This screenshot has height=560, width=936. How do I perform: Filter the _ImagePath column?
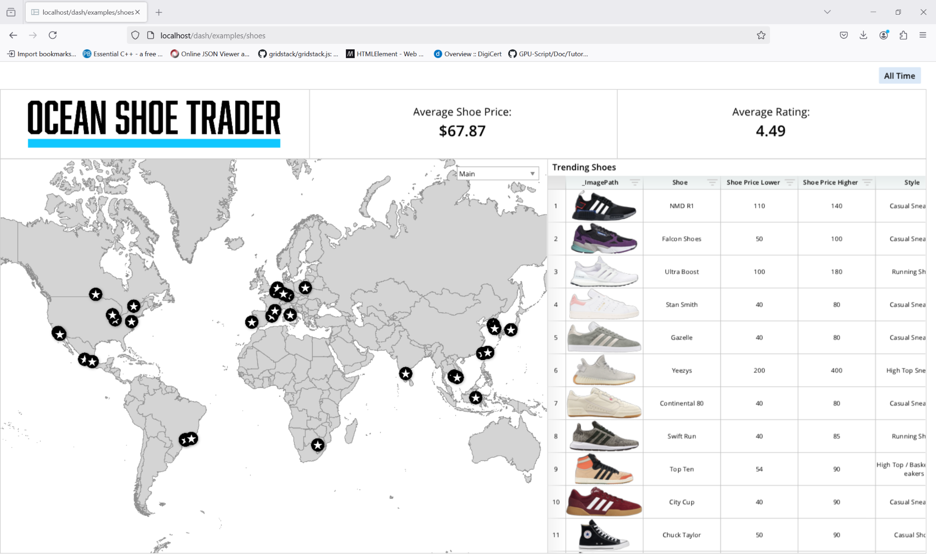click(634, 182)
